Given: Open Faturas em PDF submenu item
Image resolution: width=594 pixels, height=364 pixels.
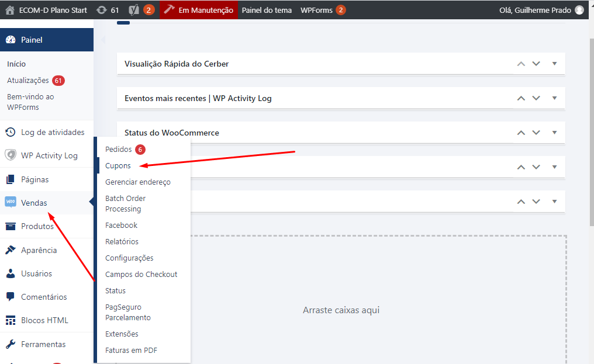Looking at the screenshot, I should pos(131,350).
